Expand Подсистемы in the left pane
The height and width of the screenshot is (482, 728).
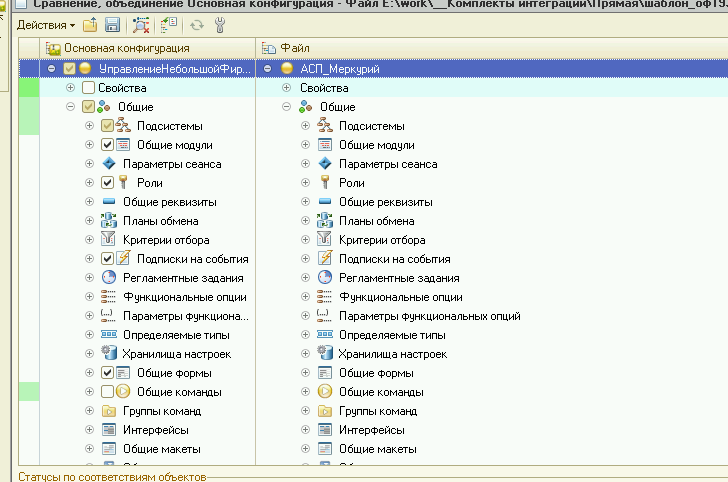pyautogui.click(x=89, y=126)
